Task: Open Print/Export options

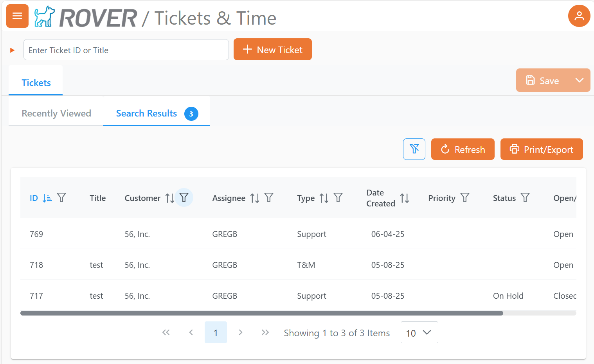Action: click(x=542, y=149)
